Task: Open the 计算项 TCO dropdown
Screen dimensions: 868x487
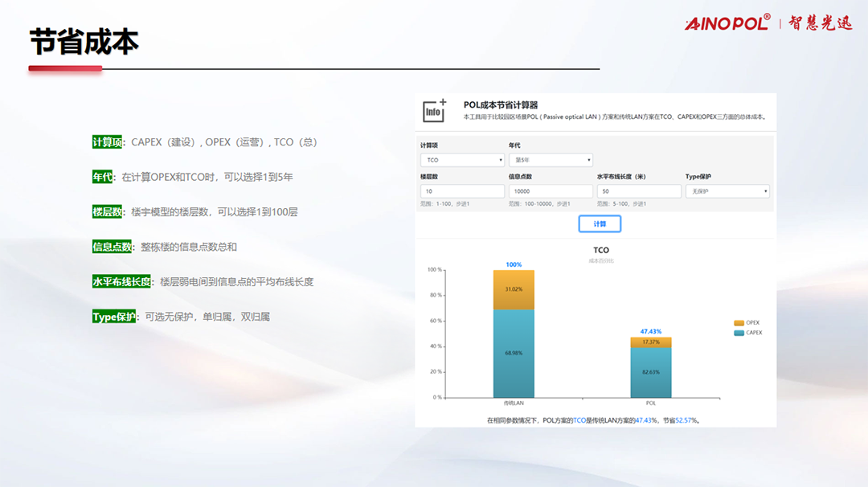Action: 462,160
